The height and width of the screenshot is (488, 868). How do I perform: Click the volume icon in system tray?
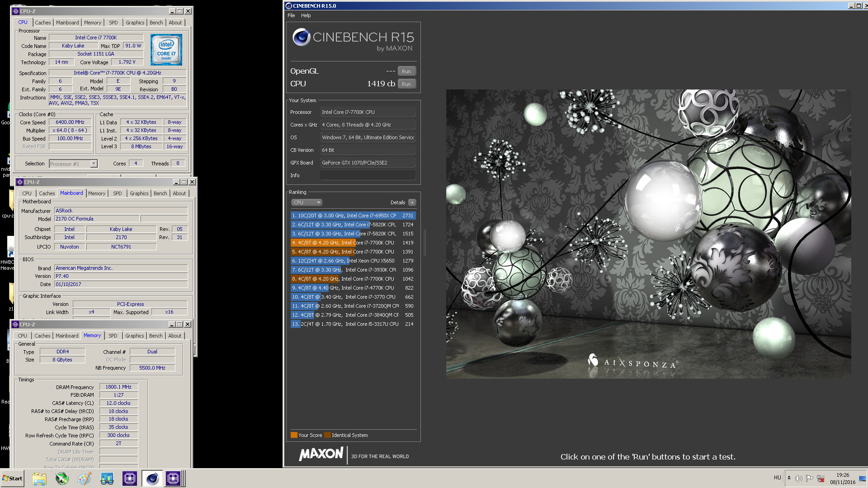[799, 478]
